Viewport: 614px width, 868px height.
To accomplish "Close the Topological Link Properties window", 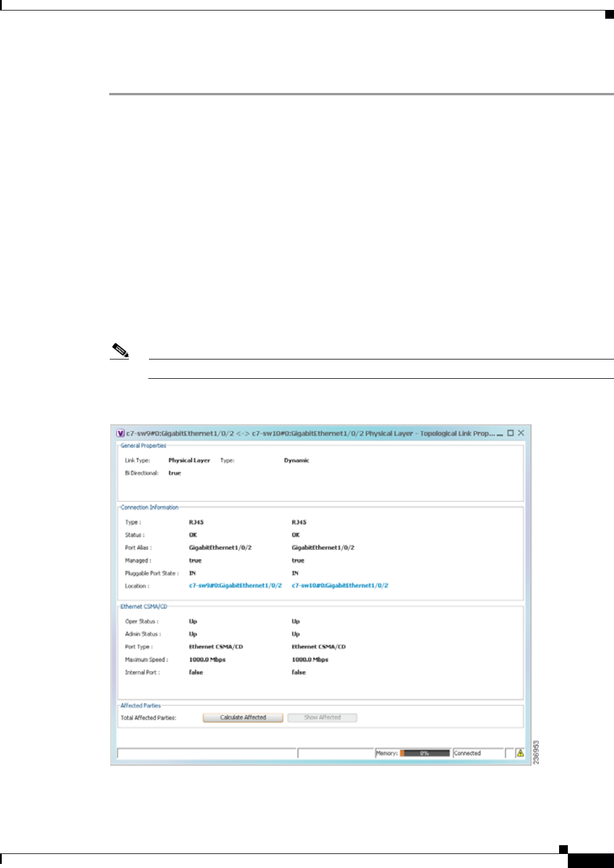I will [x=521, y=433].
